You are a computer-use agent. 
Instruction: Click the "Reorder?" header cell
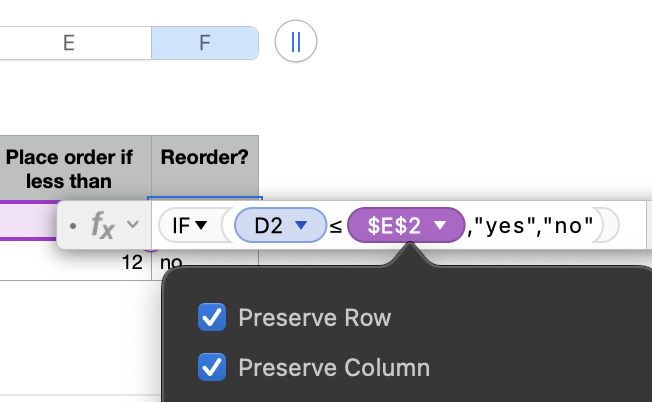pyautogui.click(x=205, y=158)
